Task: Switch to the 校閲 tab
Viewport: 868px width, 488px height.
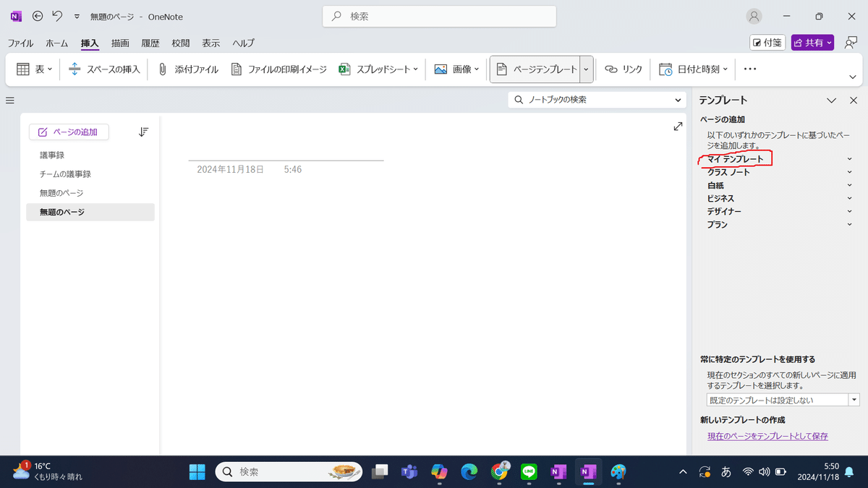Action: tap(181, 43)
